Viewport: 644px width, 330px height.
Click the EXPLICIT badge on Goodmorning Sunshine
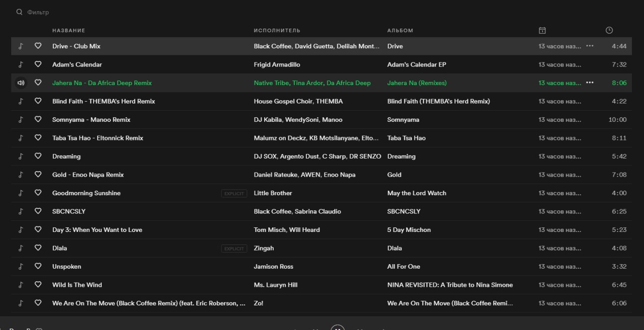pyautogui.click(x=234, y=193)
